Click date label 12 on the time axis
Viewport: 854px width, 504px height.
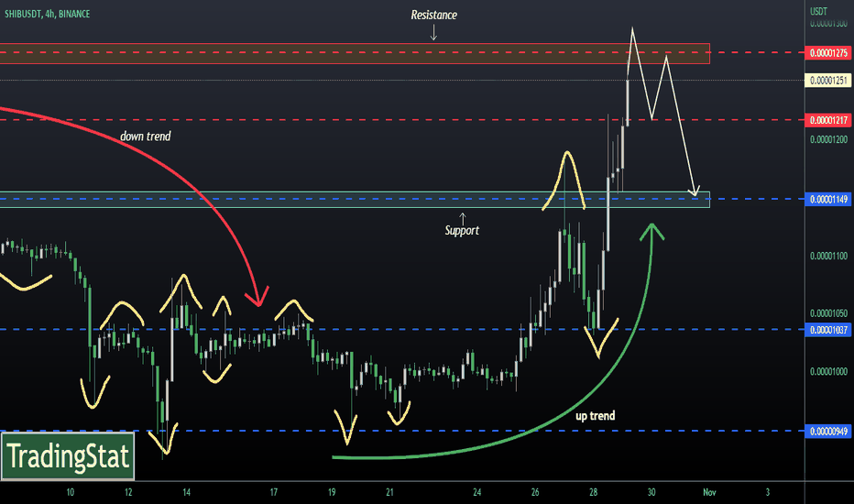coord(128,492)
